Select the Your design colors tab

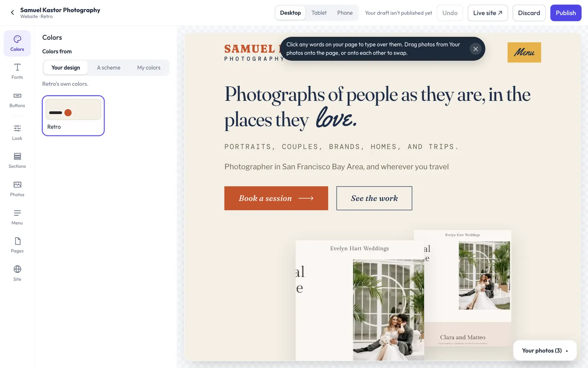(x=66, y=68)
